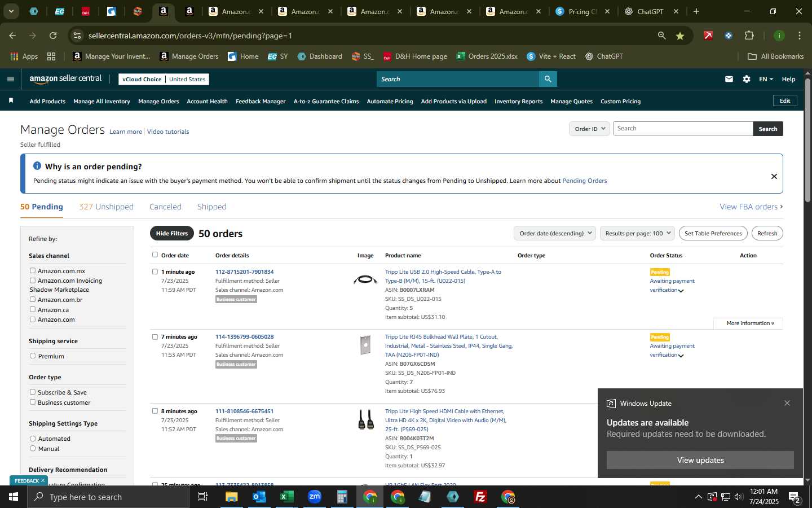Open Account Health in the nav
Screen dimensions: 812x508
coord(207,102)
